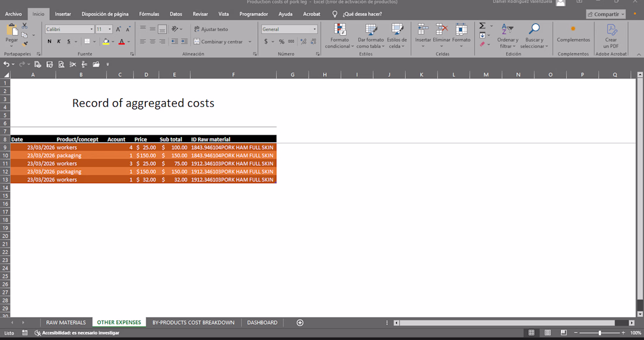Viewport: 644px width, 340px height.
Task: Click the Clear eraser icon in Edición
Action: [482, 44]
